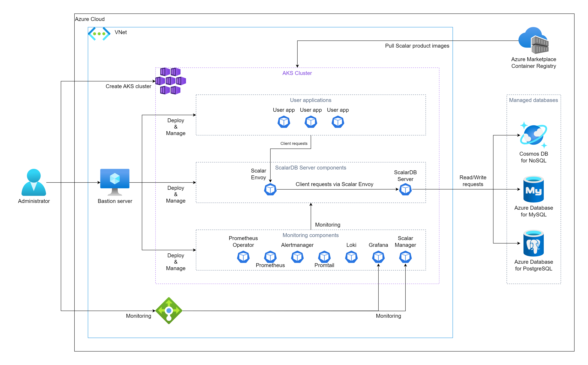Image resolution: width=588 pixels, height=365 pixels.
Task: Select the Scalar Envoy pod icon
Action: 270,189
